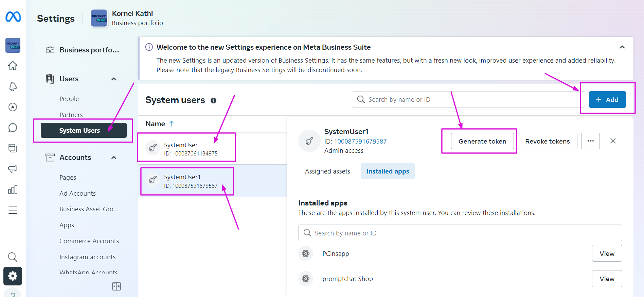Open WhatsApp Accounts settings
The height and width of the screenshot is (297, 644).
pyautogui.click(x=88, y=273)
